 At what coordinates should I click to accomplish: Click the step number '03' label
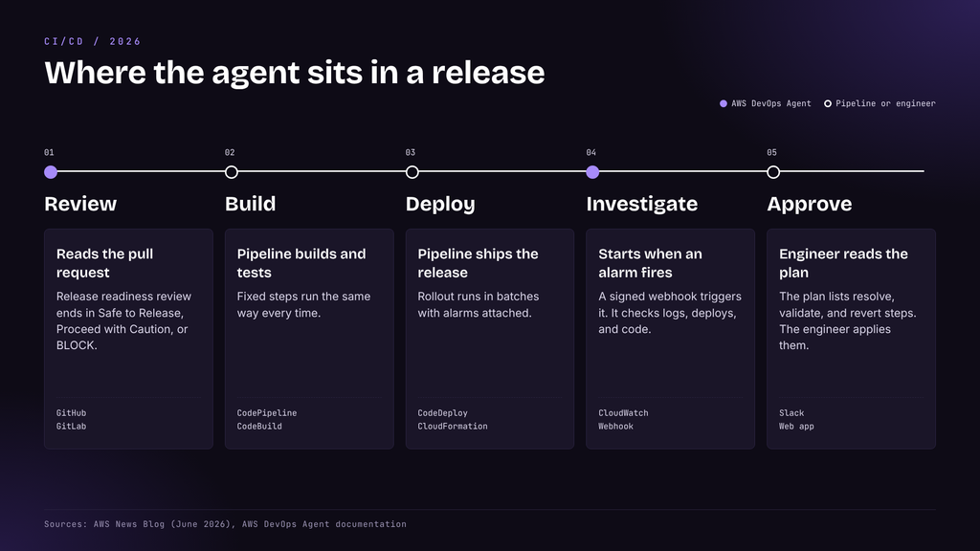tap(410, 152)
